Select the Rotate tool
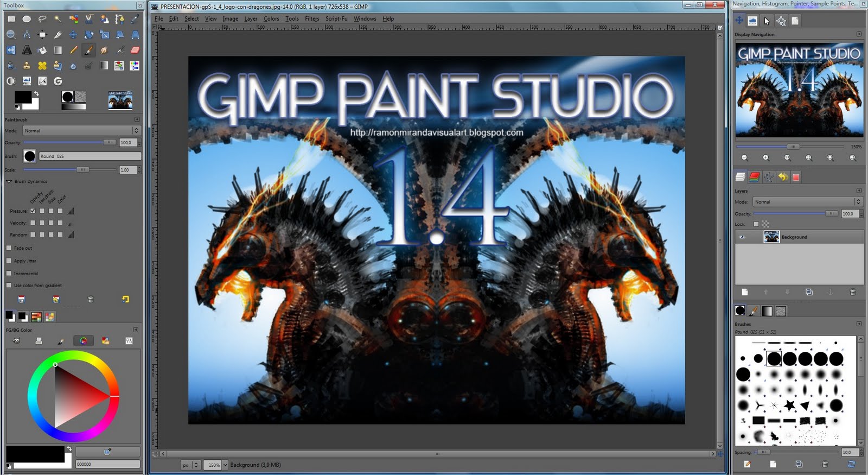This screenshot has width=868, height=475. [89, 35]
